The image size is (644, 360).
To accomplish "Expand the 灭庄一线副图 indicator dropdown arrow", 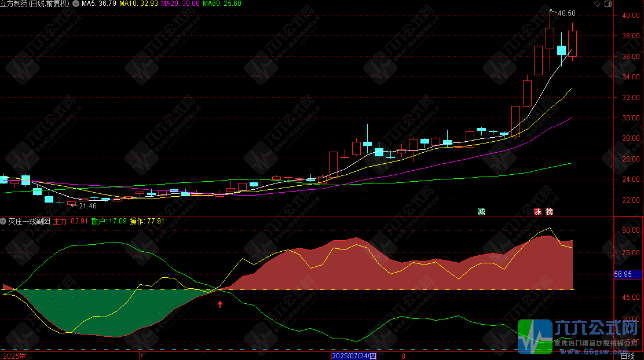I will coord(3,221).
